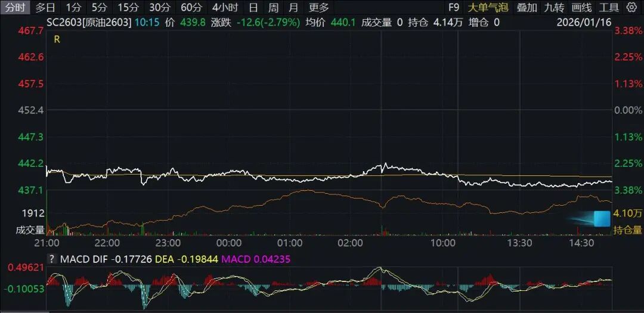644x313 pixels.
Task: Toggle the 九转 indicator
Action: [x=554, y=8]
